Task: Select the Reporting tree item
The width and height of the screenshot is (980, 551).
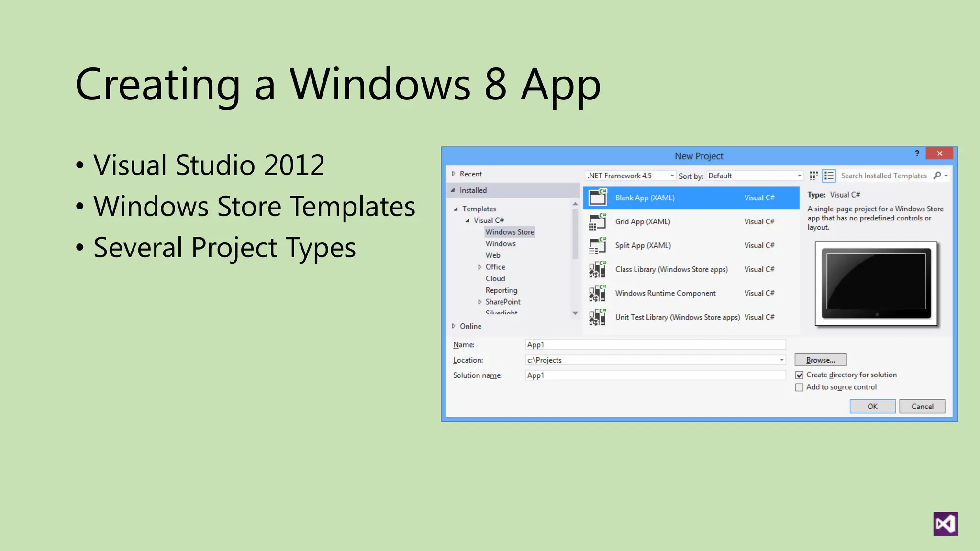Action: click(x=501, y=290)
